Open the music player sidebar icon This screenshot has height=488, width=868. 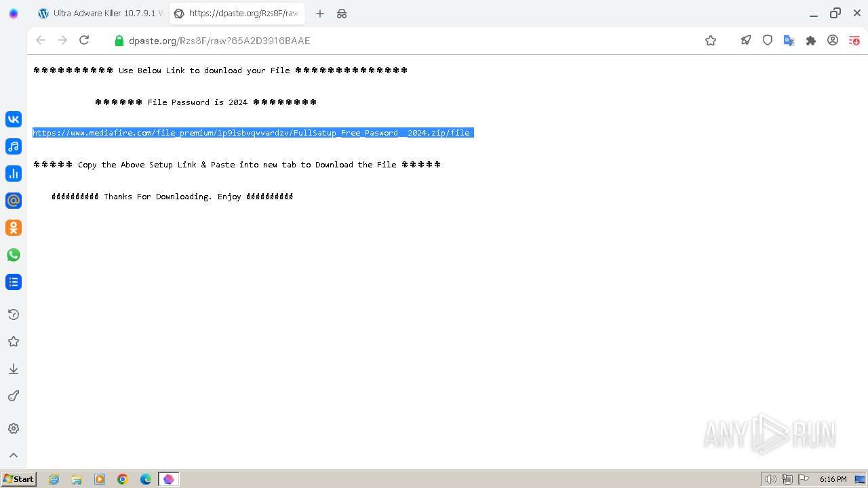point(14,146)
